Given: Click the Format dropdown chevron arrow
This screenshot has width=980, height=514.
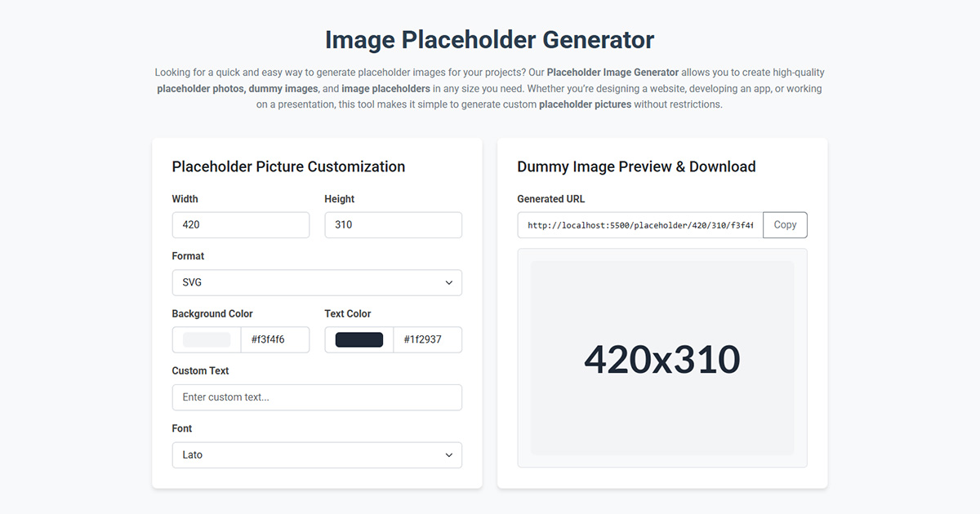Looking at the screenshot, I should 448,281.
